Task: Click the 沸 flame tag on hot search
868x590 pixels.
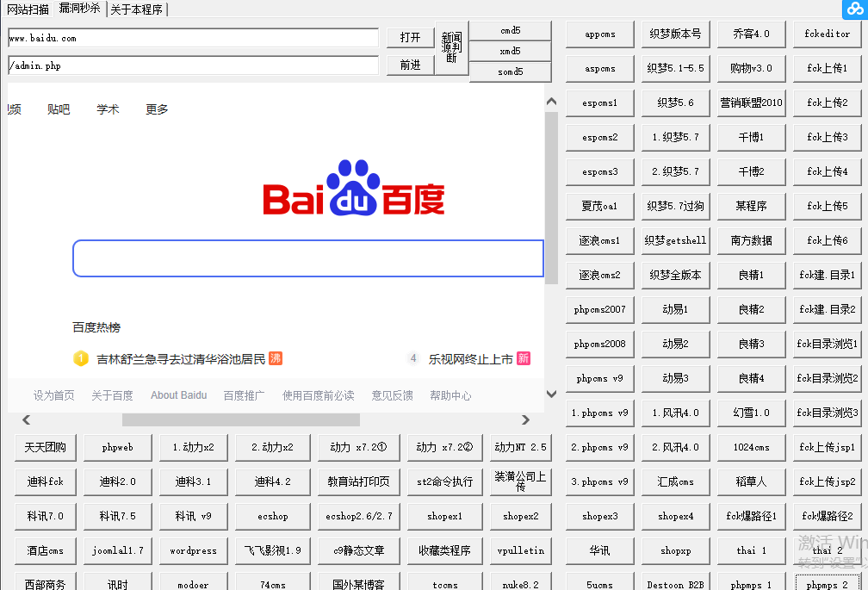Action: pos(275,357)
